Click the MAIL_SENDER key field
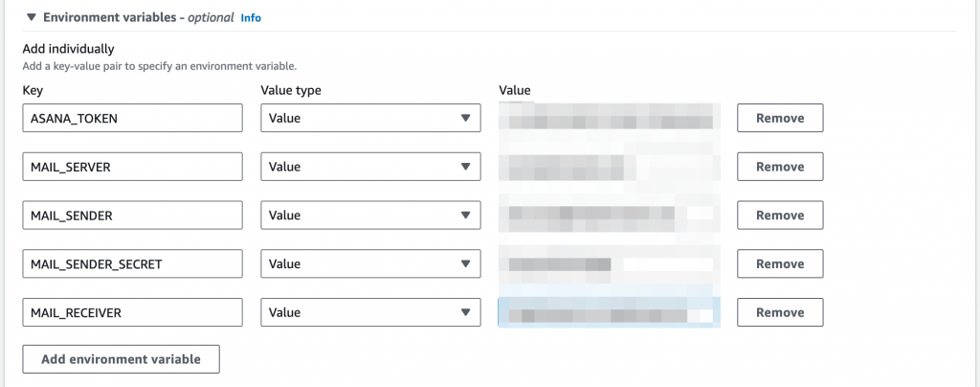Screen dimensions: 980x387 [x=132, y=216]
